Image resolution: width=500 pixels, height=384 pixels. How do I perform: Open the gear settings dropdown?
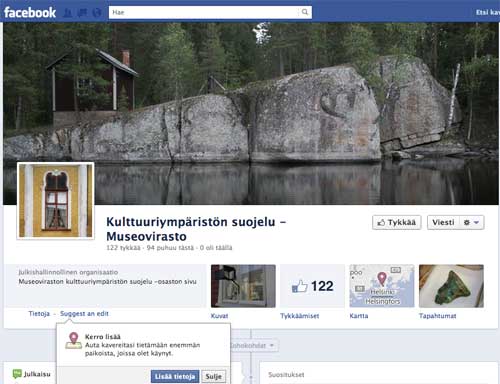471,222
